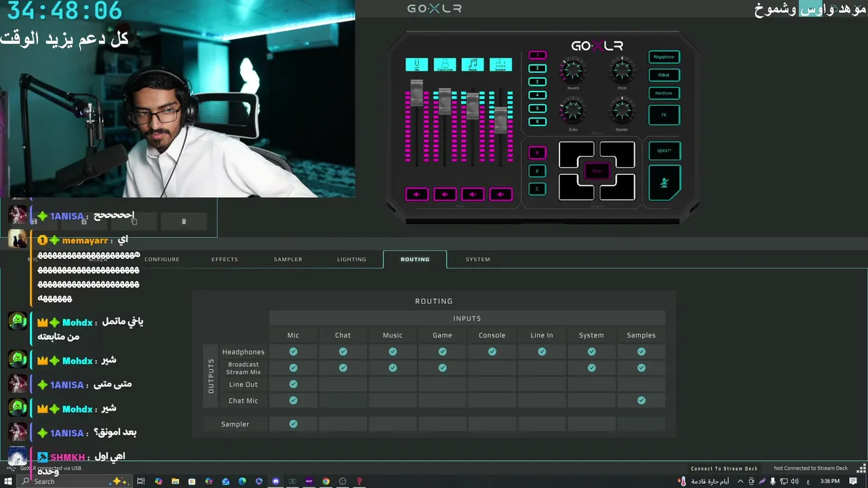868x488 pixels.
Task: Click the taskbar clock showing 3:36 PM
Action: coord(830,481)
